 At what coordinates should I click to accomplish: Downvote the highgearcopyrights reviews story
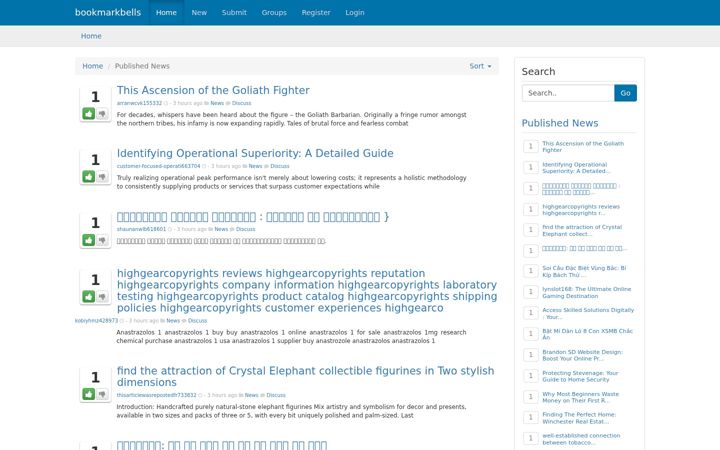(x=102, y=297)
